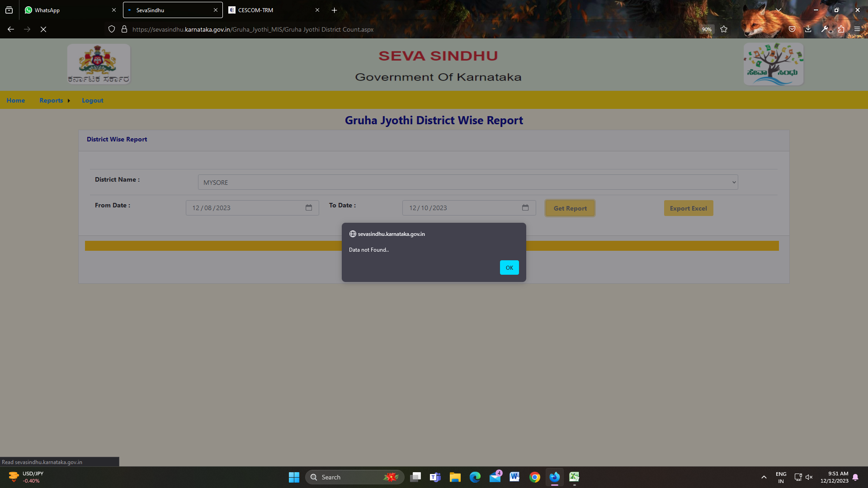Open the Firefox View icon at tab bar start
868x488 pixels.
click(9, 10)
